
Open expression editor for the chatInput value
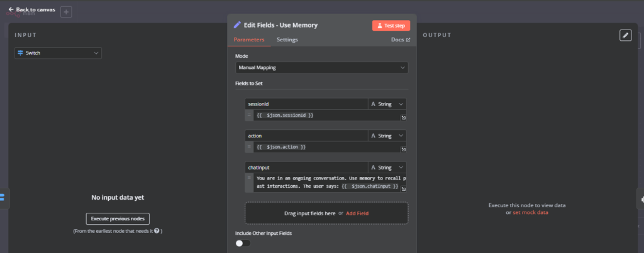click(x=404, y=188)
